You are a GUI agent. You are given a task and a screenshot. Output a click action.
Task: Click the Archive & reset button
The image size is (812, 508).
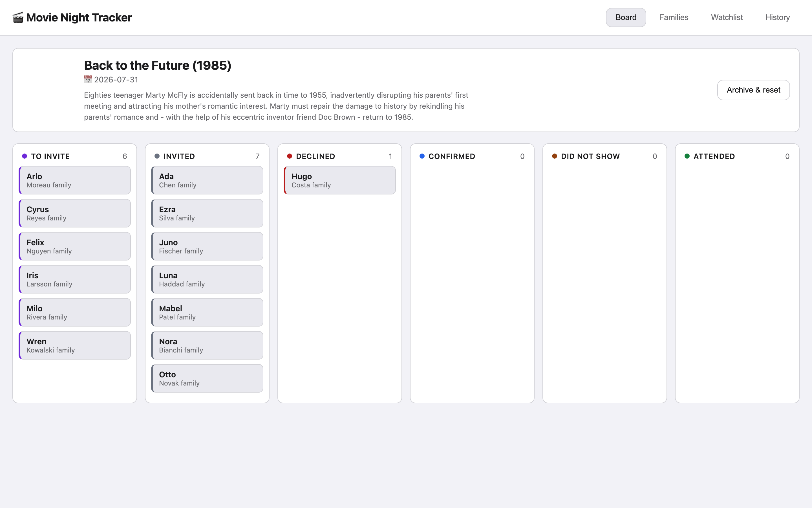coord(753,90)
